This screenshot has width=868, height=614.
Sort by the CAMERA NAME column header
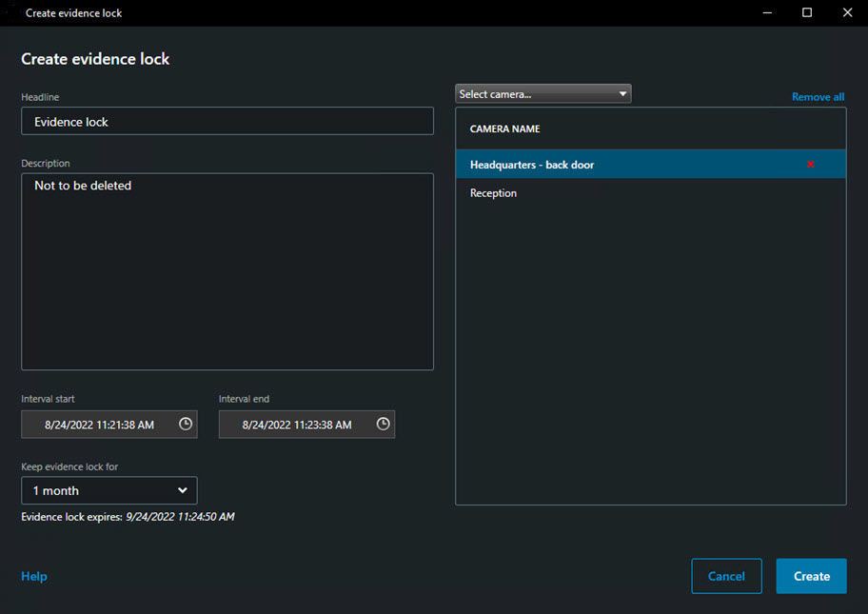[x=505, y=129]
